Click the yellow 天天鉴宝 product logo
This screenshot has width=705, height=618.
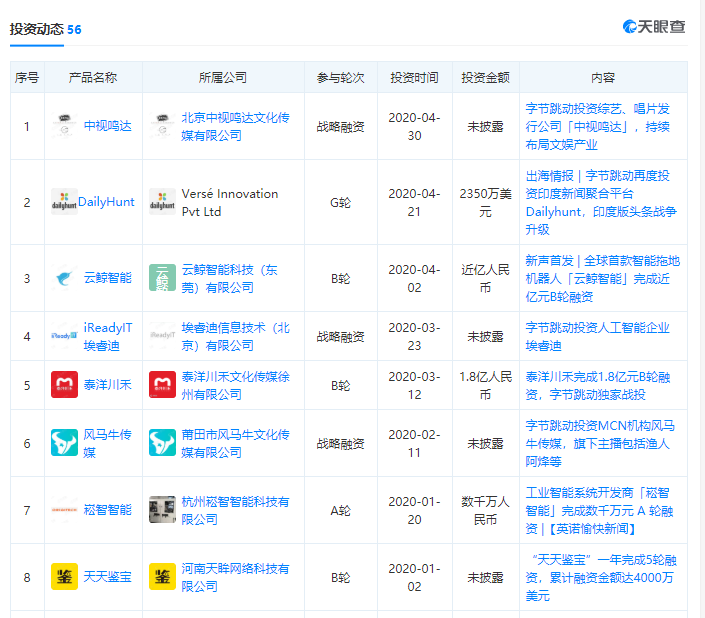tap(64, 576)
